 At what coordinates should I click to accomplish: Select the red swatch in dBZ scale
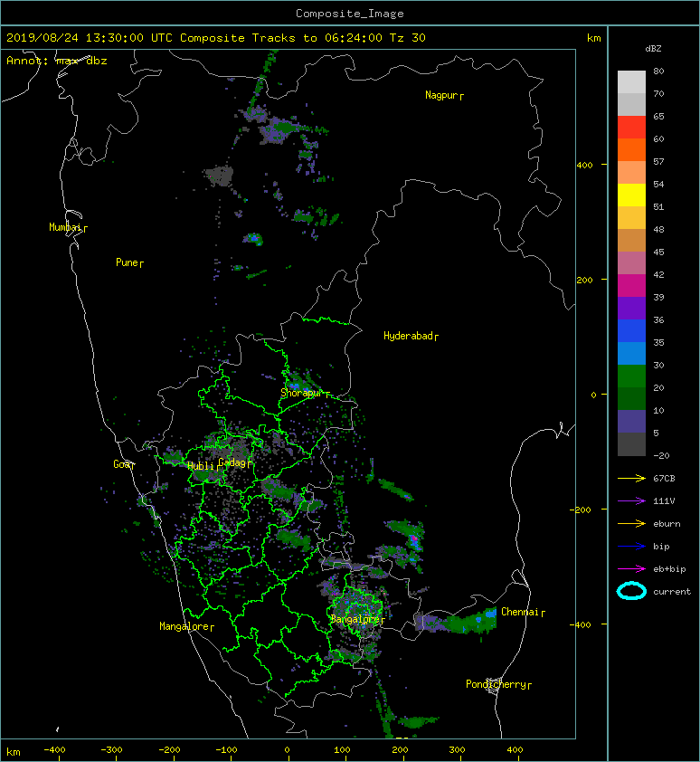pyautogui.click(x=631, y=127)
